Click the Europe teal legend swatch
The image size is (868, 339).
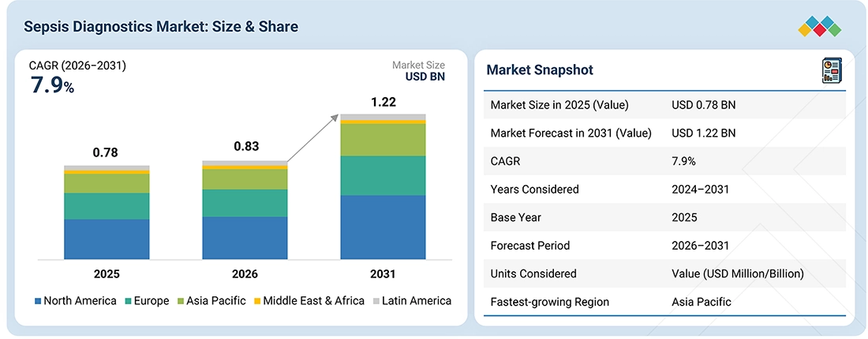(x=129, y=301)
